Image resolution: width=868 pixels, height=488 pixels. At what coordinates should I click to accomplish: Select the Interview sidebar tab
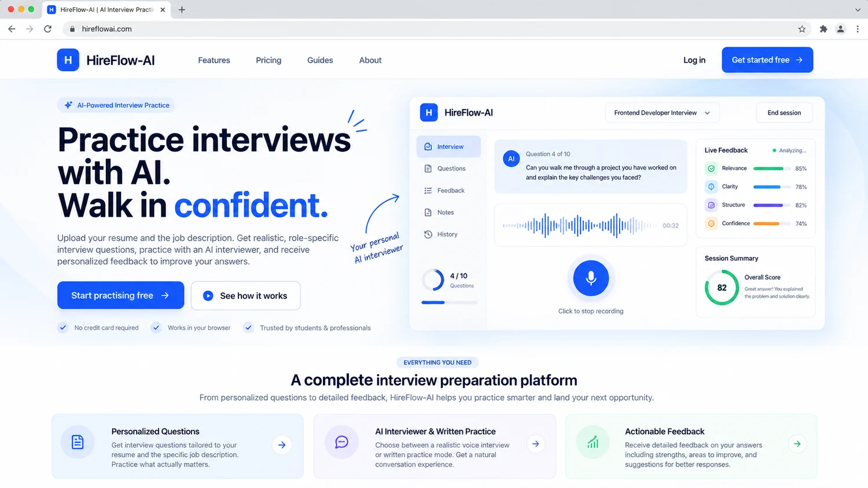(448, 147)
